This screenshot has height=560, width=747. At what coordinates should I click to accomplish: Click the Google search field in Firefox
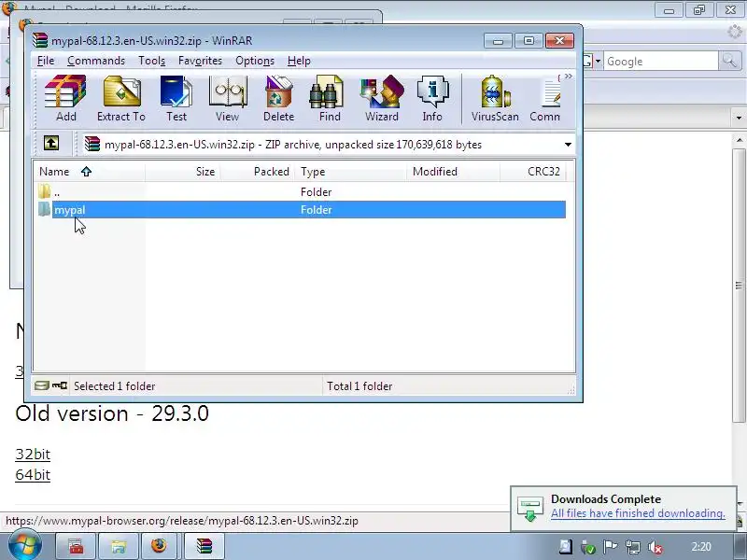coord(661,62)
